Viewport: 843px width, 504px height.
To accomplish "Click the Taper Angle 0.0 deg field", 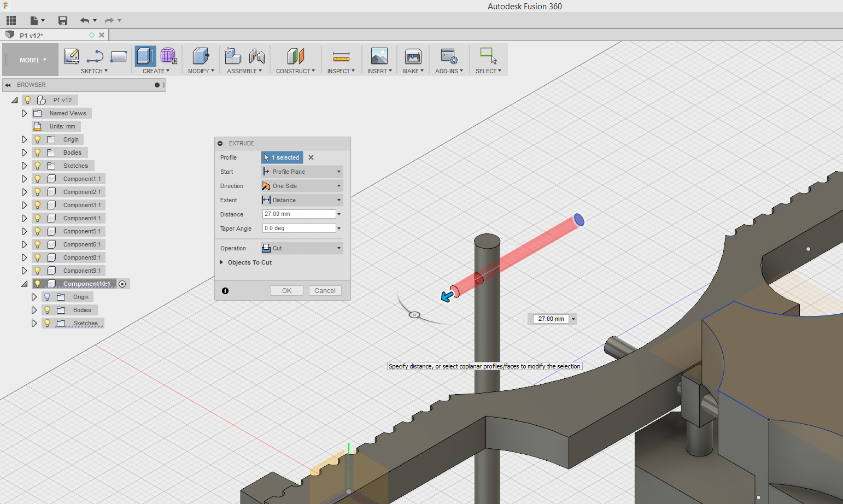I will 299,228.
